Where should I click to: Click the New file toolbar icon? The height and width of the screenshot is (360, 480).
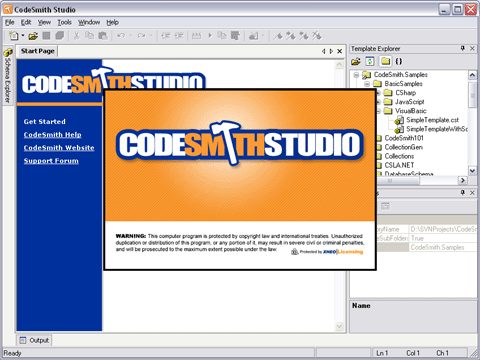pos(13,35)
